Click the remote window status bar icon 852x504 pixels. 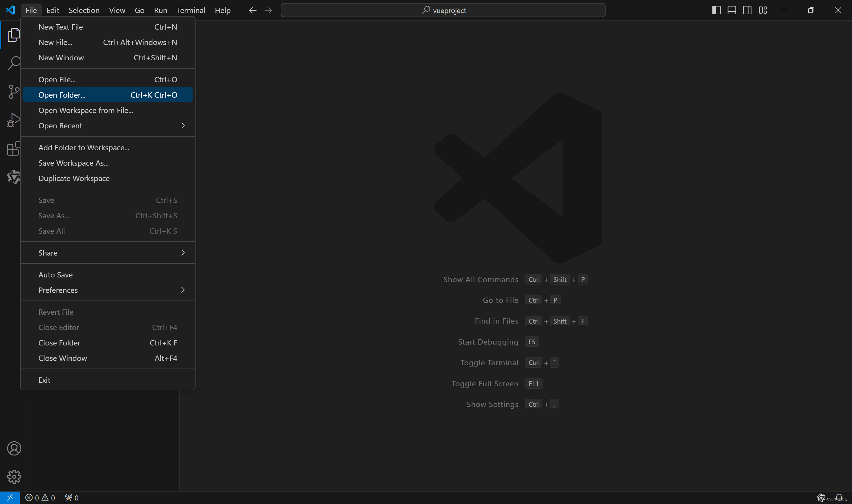(10, 497)
